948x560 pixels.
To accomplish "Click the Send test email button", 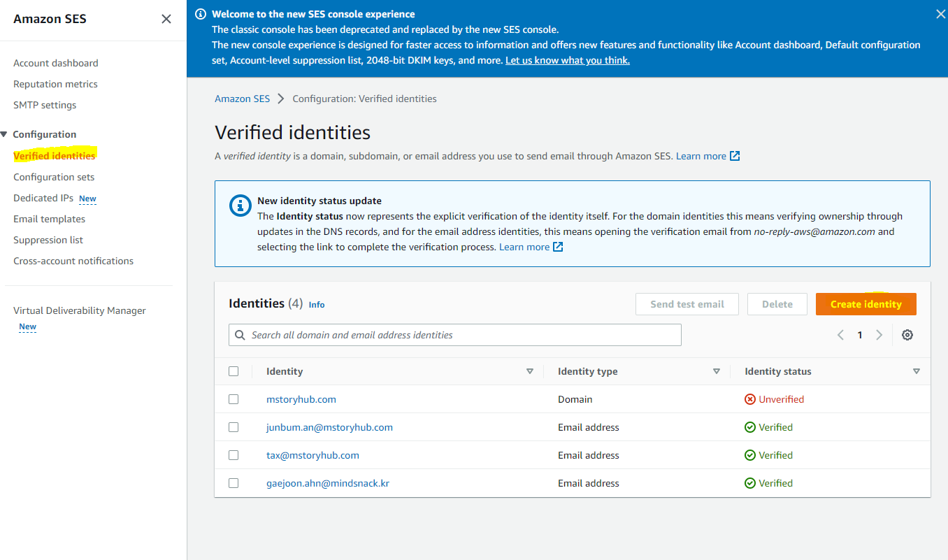I will (x=687, y=304).
